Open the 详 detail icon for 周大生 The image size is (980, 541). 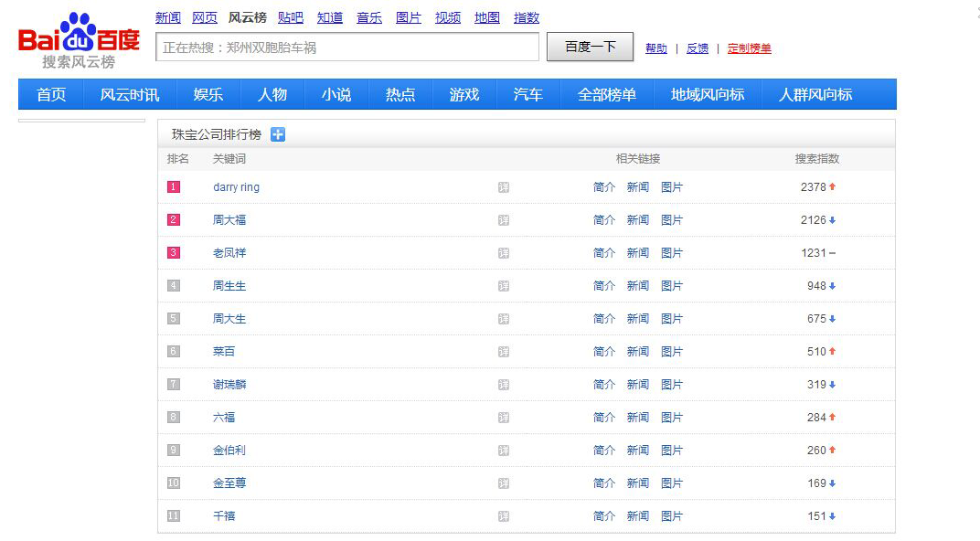click(x=503, y=319)
